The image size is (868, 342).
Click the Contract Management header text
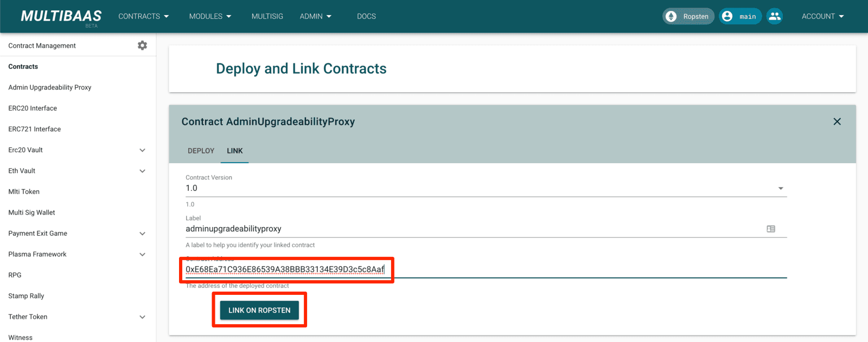tap(42, 46)
